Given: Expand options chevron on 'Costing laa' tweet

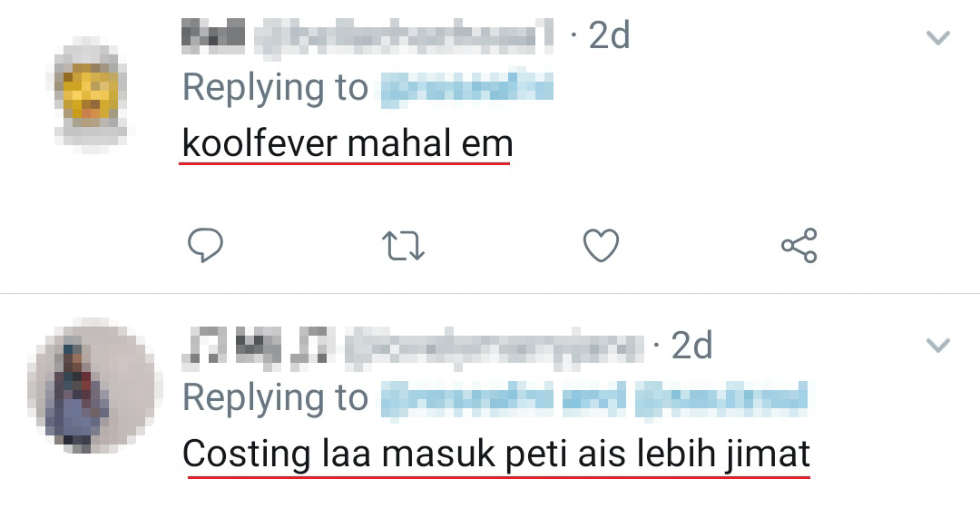Looking at the screenshot, I should (937, 345).
